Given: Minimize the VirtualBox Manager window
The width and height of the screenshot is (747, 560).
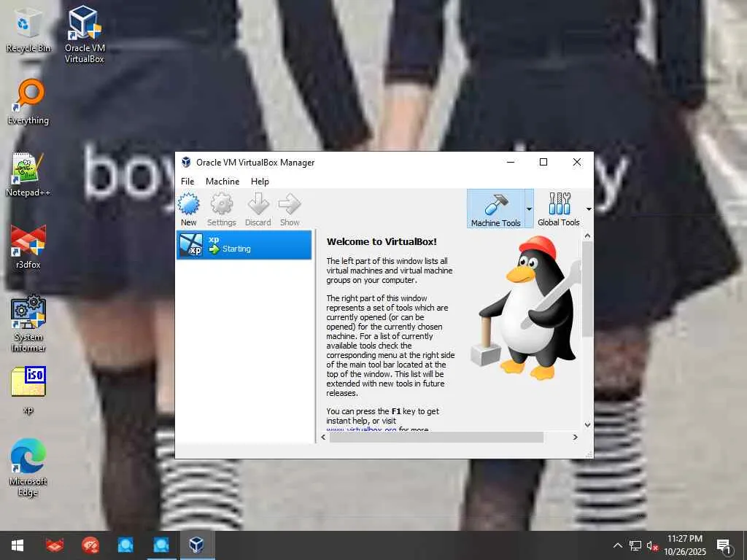Looking at the screenshot, I should click(x=511, y=163).
